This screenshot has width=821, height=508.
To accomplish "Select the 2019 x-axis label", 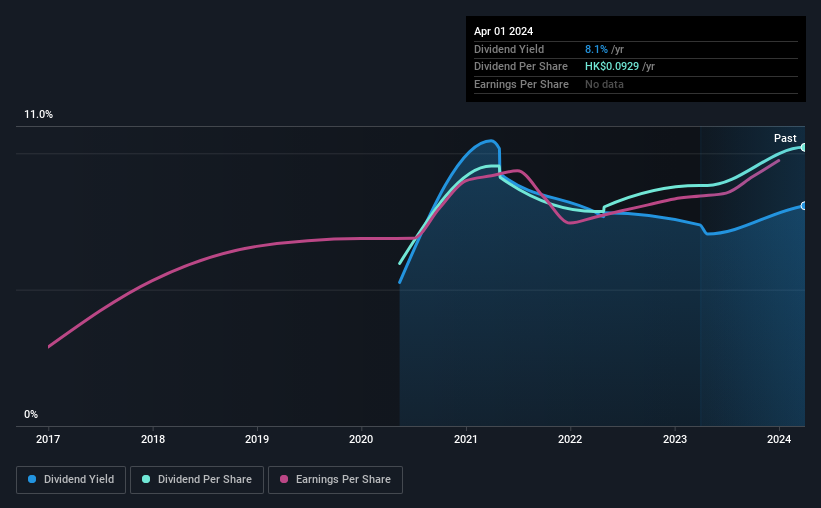I will tap(257, 439).
